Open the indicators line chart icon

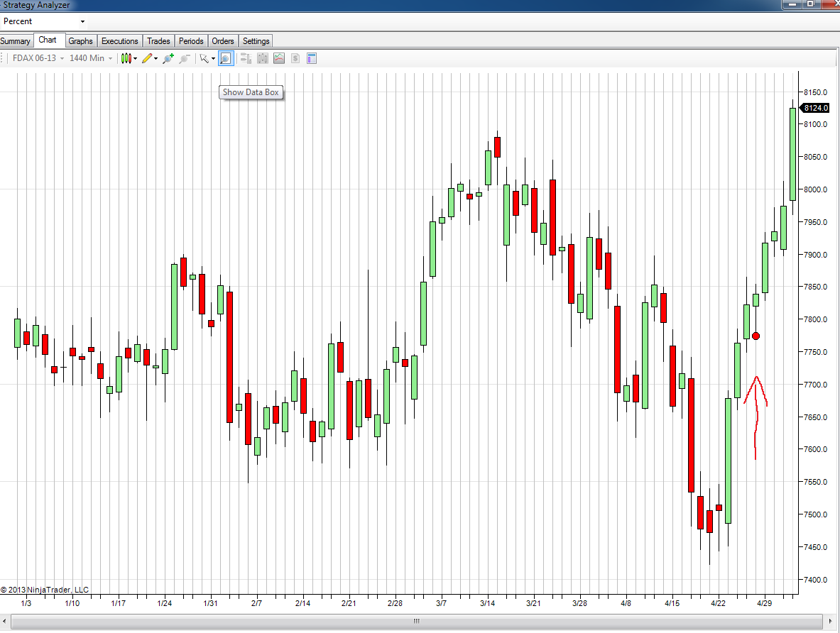click(279, 58)
